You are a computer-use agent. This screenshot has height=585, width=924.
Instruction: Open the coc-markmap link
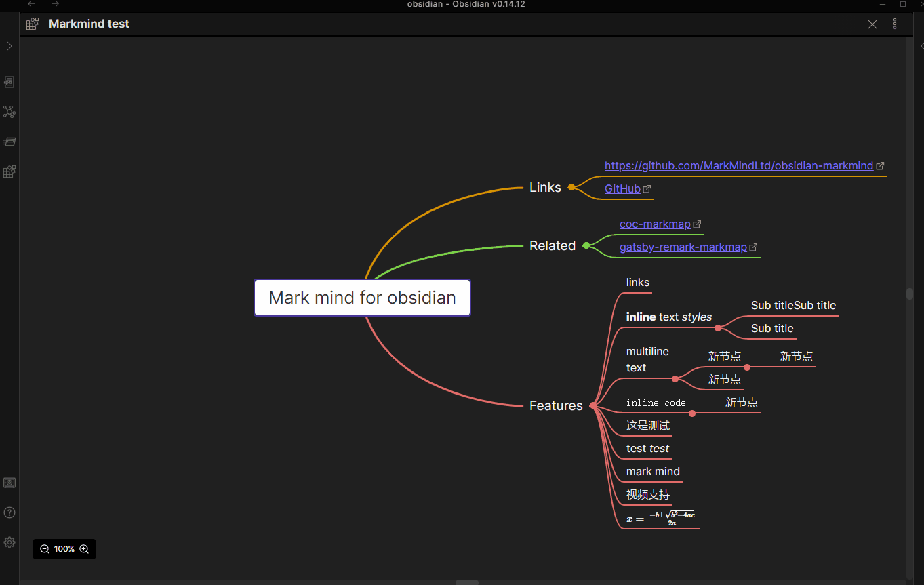pyautogui.click(x=655, y=224)
